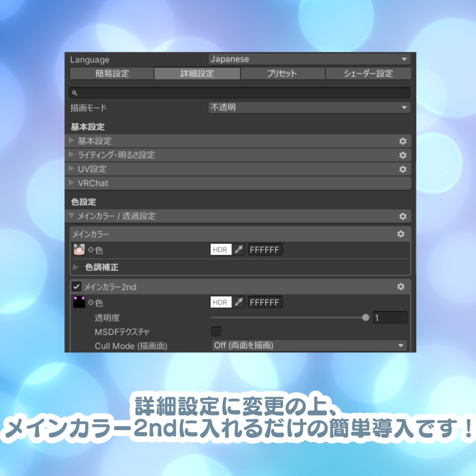Switch to the プリセット tab

[282, 73]
